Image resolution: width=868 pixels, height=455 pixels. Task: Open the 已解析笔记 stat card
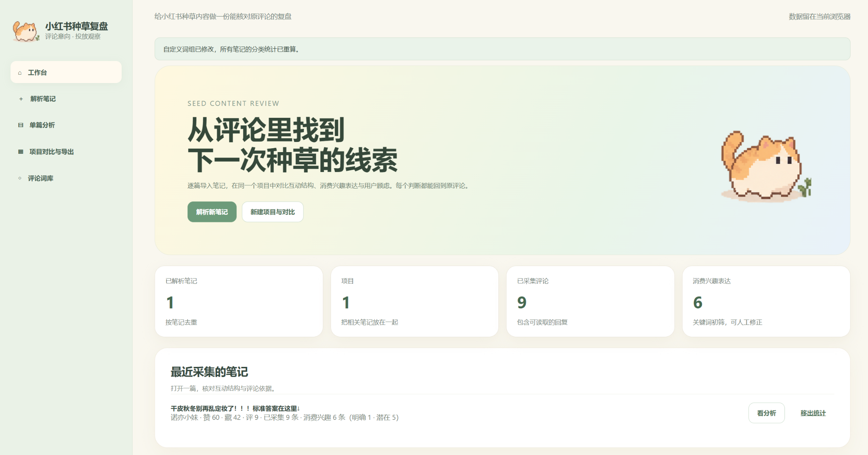[239, 301]
